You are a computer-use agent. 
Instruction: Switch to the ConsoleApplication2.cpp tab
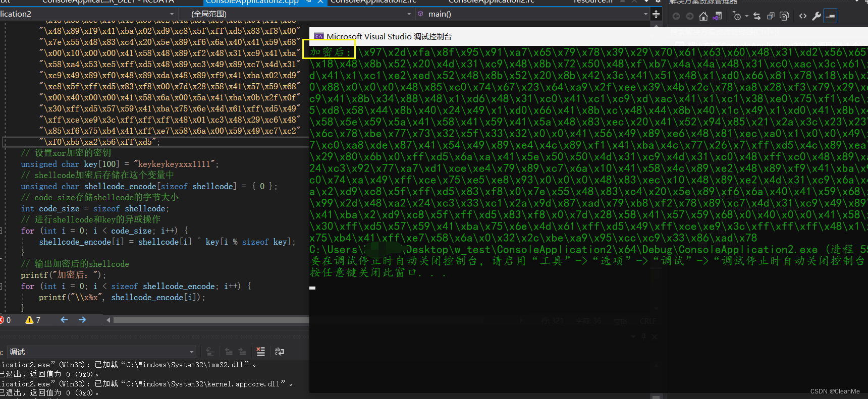252,2
